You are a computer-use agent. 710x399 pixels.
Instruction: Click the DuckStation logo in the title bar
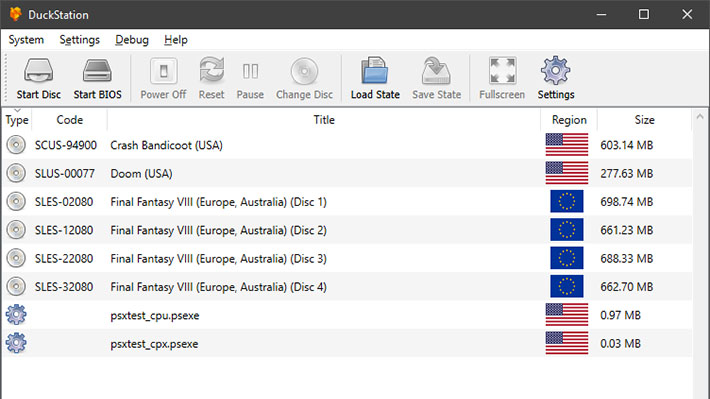pos(15,14)
